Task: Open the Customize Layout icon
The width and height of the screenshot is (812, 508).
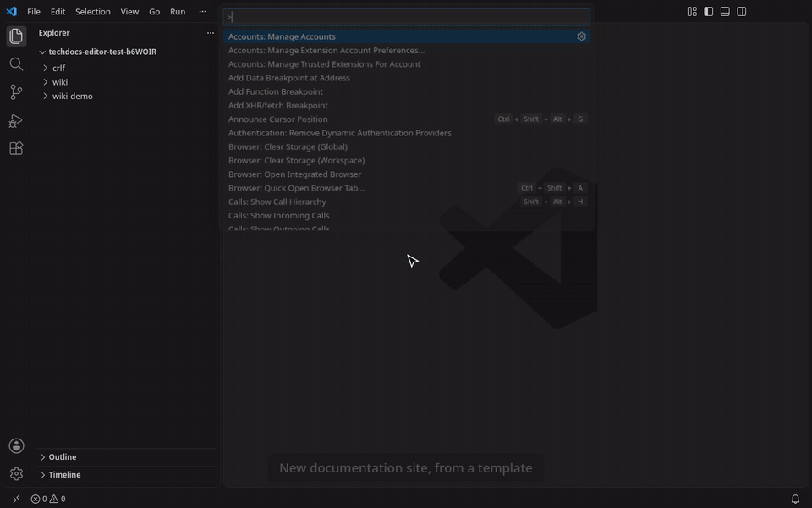Action: tap(692, 11)
